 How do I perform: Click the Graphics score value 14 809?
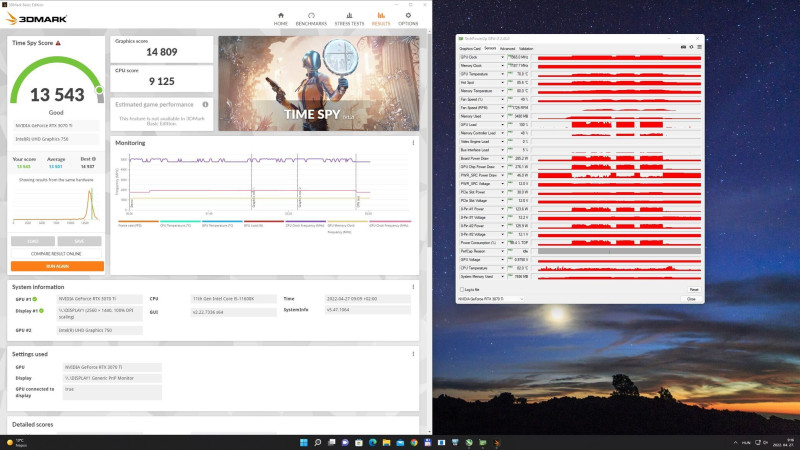coord(162,52)
